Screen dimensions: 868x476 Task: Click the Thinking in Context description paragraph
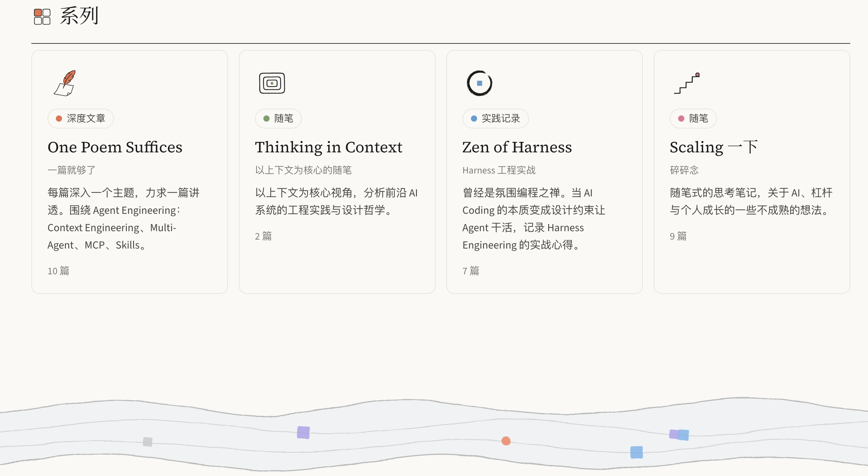tap(336, 201)
